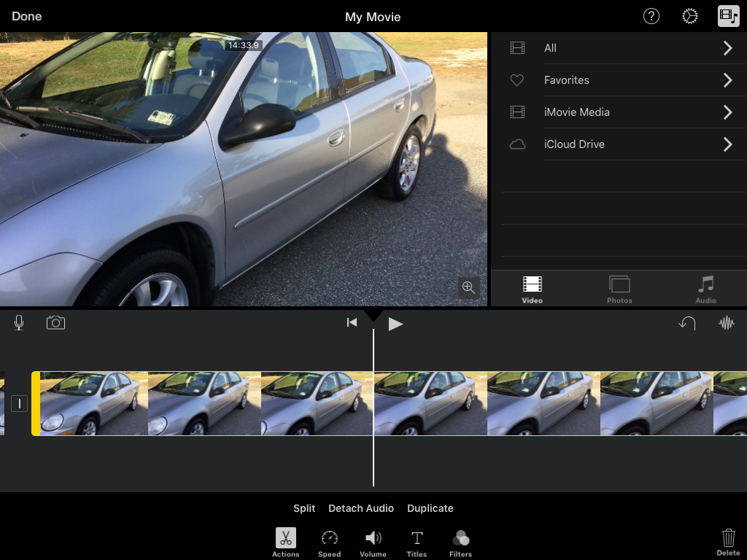The width and height of the screenshot is (747, 560).
Task: Open the Titles options
Action: coord(417,542)
